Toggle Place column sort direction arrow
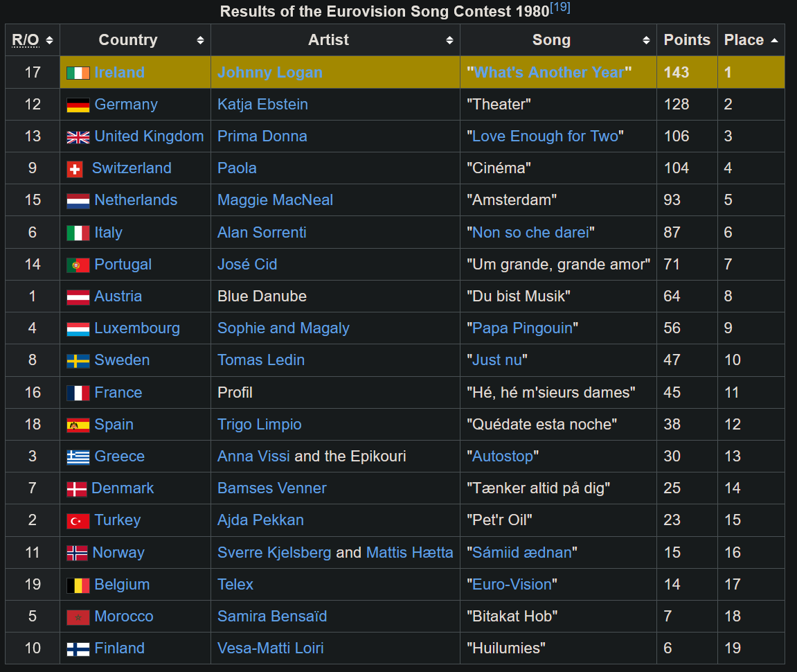 pos(774,40)
